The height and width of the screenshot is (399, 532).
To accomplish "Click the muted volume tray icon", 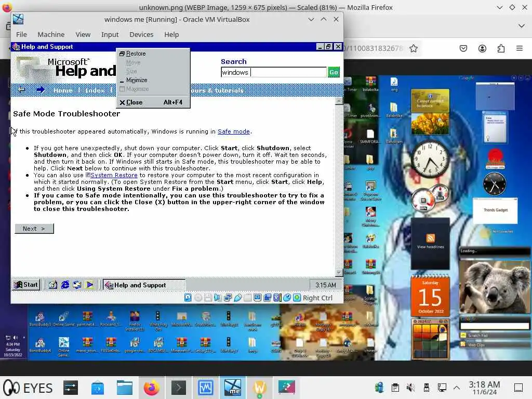I will (x=410, y=388).
